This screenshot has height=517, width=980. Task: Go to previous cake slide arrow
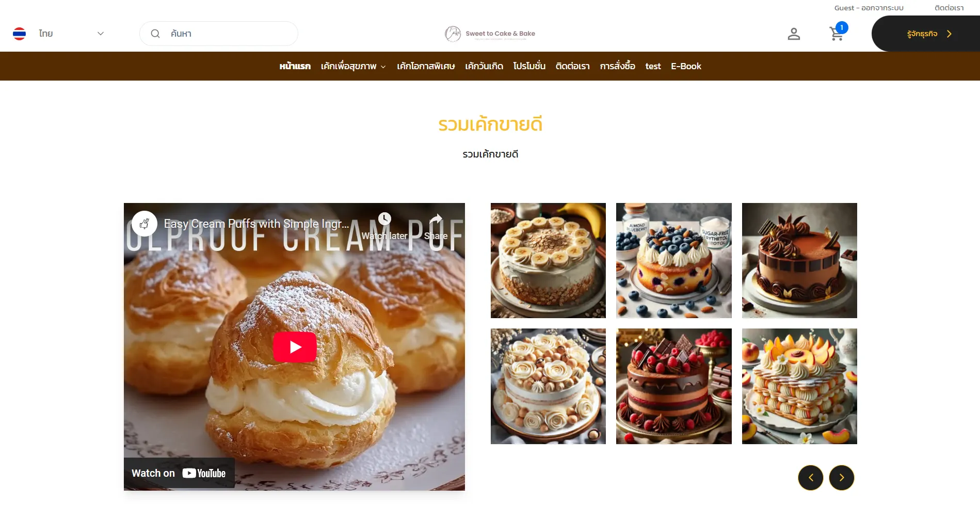811,478
